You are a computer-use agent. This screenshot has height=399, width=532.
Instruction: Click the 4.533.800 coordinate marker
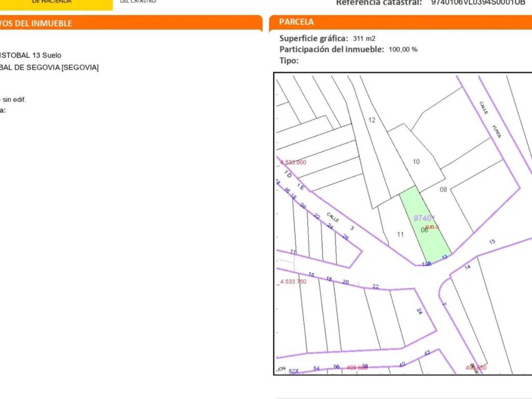pos(293,163)
